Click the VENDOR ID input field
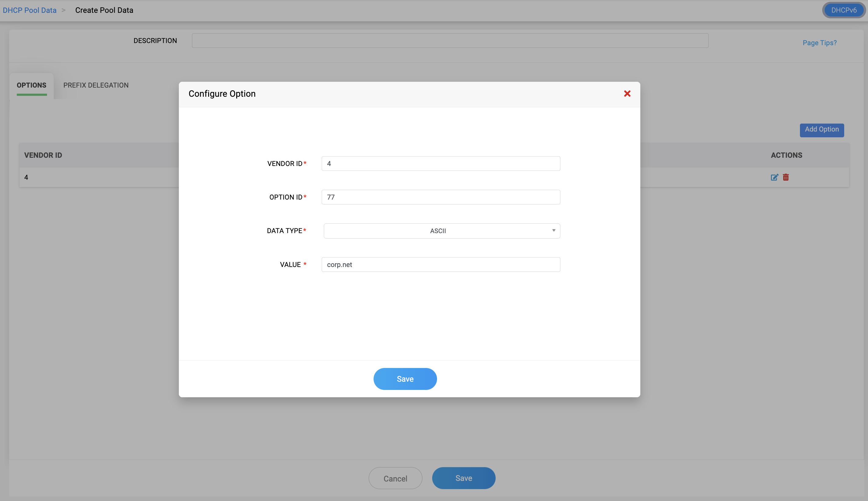868x501 pixels. click(440, 164)
